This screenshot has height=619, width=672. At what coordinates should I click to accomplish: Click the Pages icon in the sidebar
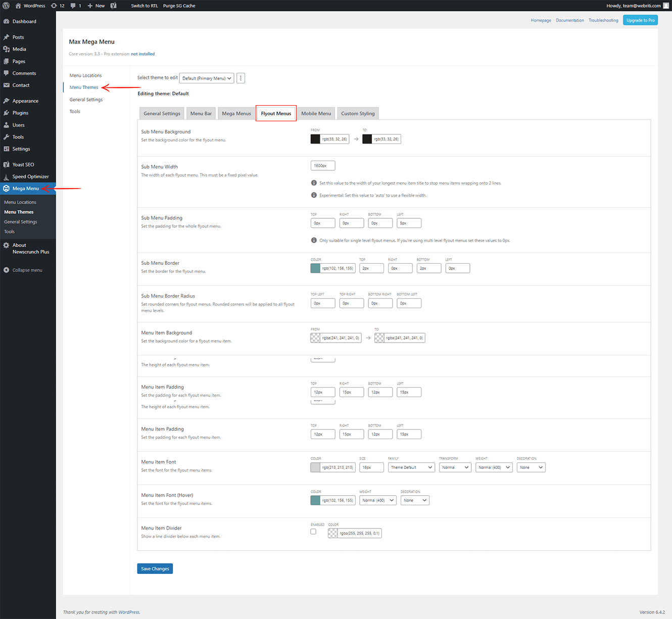coord(7,61)
